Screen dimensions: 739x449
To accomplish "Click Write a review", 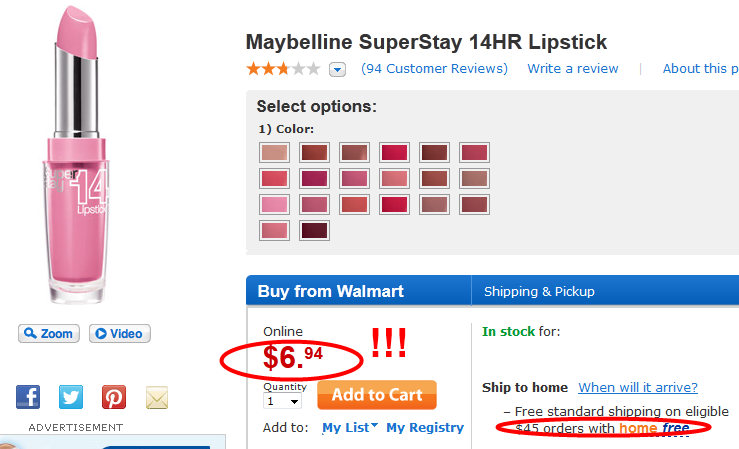I will click(573, 69).
